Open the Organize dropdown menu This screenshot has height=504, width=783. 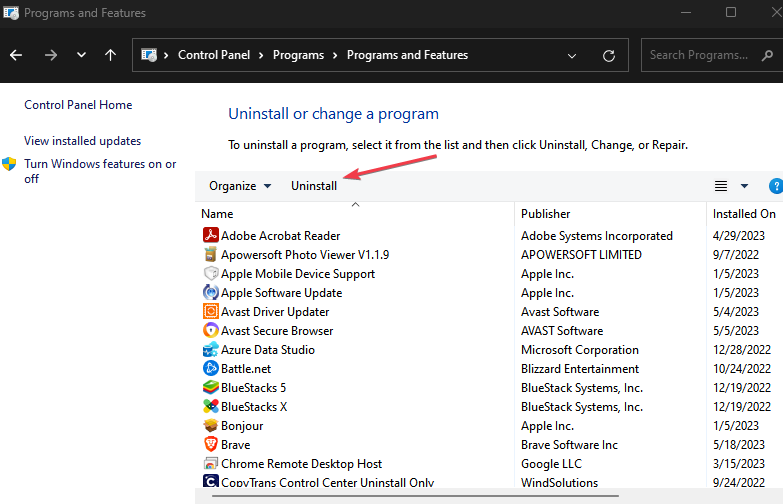(x=240, y=186)
